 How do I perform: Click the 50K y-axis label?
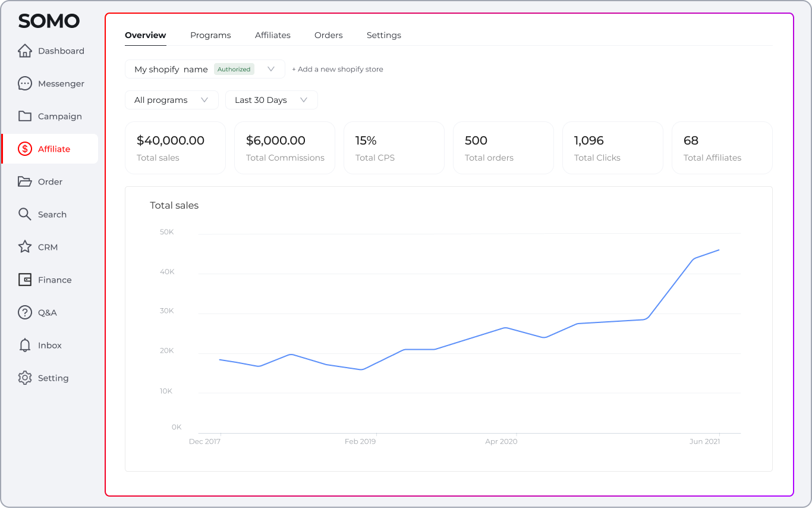167,232
